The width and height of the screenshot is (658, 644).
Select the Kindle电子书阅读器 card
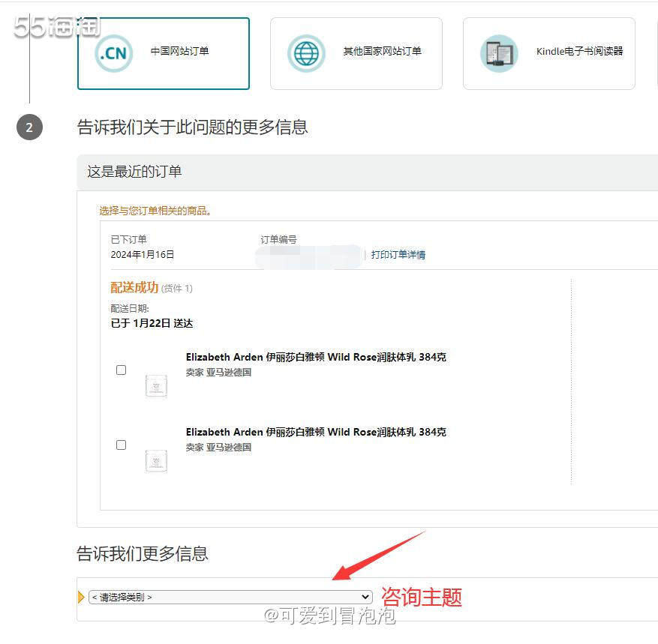[549, 53]
